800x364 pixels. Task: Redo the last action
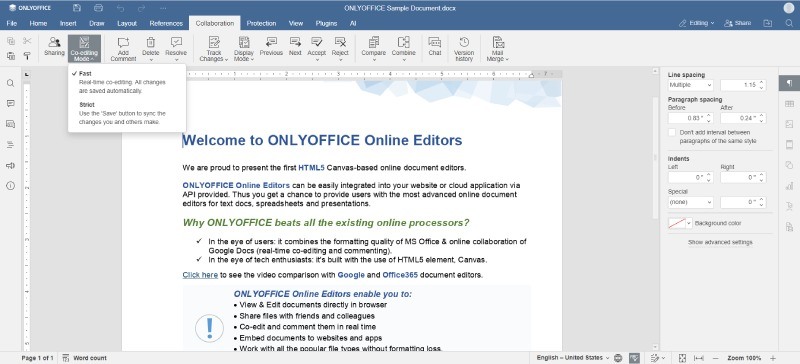(x=141, y=8)
